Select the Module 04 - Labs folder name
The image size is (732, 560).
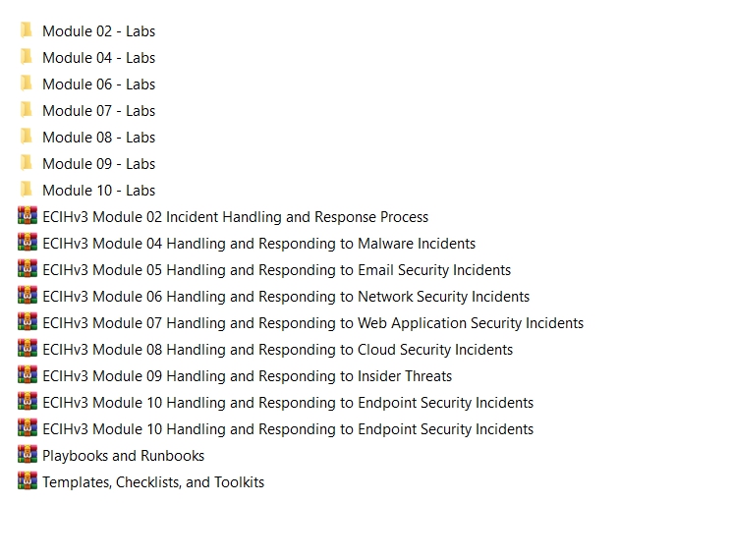pos(98,58)
